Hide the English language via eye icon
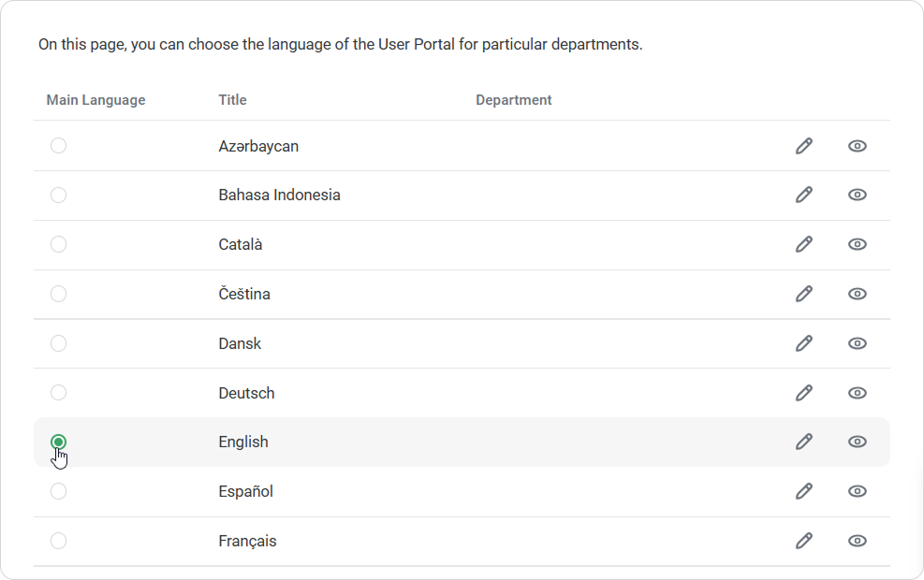The height and width of the screenshot is (580, 924). point(857,442)
